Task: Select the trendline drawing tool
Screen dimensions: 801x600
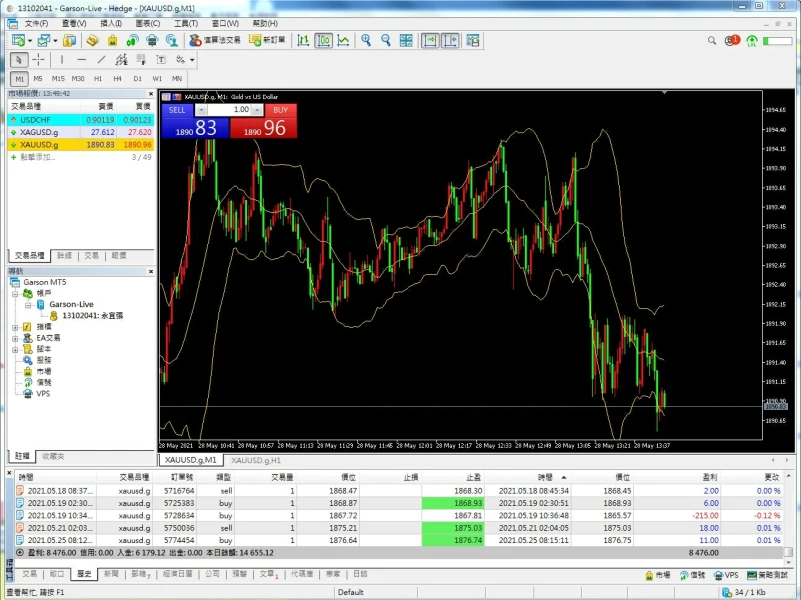Action: [101, 60]
